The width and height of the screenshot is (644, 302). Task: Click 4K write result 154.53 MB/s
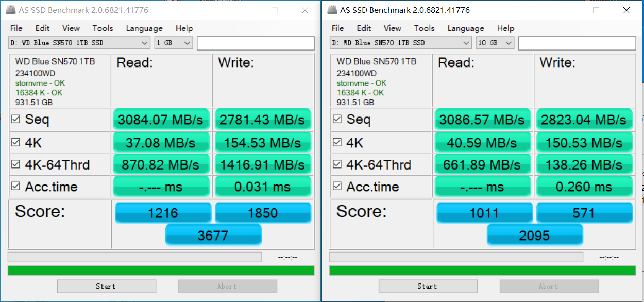263,142
